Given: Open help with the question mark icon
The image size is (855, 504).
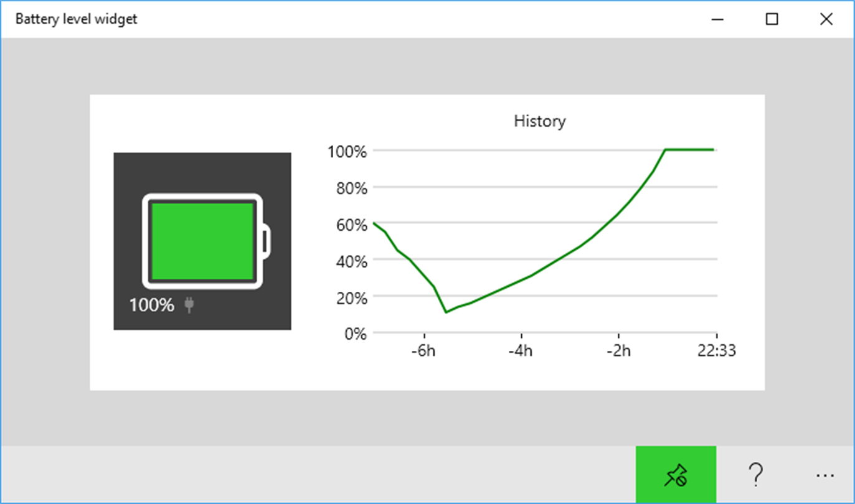Looking at the screenshot, I should pyautogui.click(x=756, y=475).
